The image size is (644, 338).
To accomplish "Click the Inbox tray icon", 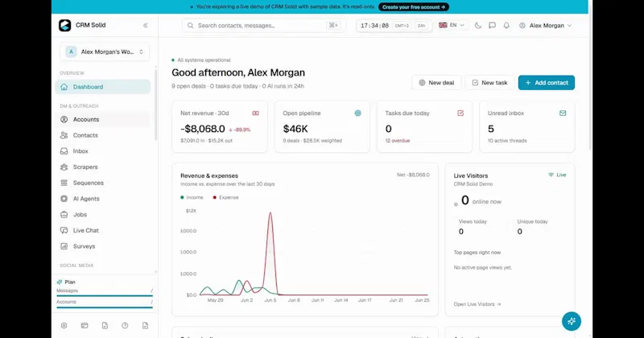I will [64, 151].
